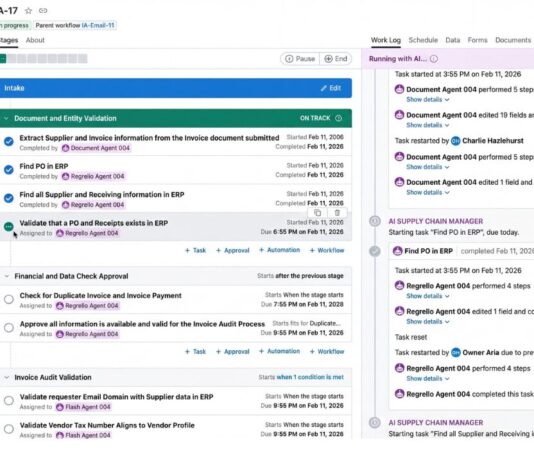Open the Stages tab

click(9, 40)
